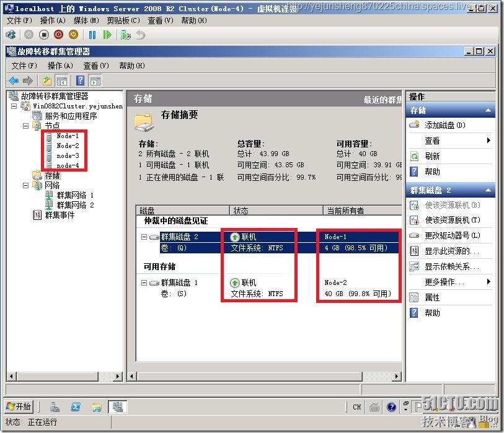The image size is (504, 433).
Task: Open VM window 文件(F) menu
Action: [x=19, y=20]
